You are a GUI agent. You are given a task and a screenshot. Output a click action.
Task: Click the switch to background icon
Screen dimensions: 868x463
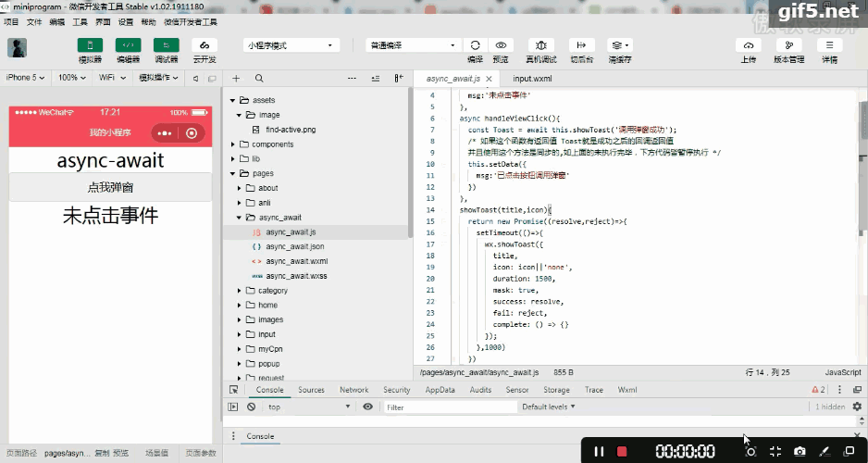pos(581,45)
